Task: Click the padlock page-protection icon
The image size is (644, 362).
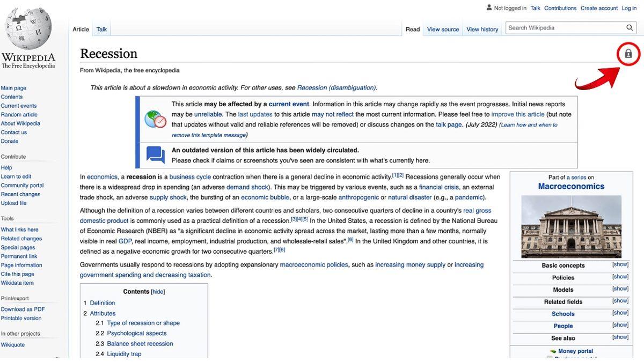Action: point(628,54)
